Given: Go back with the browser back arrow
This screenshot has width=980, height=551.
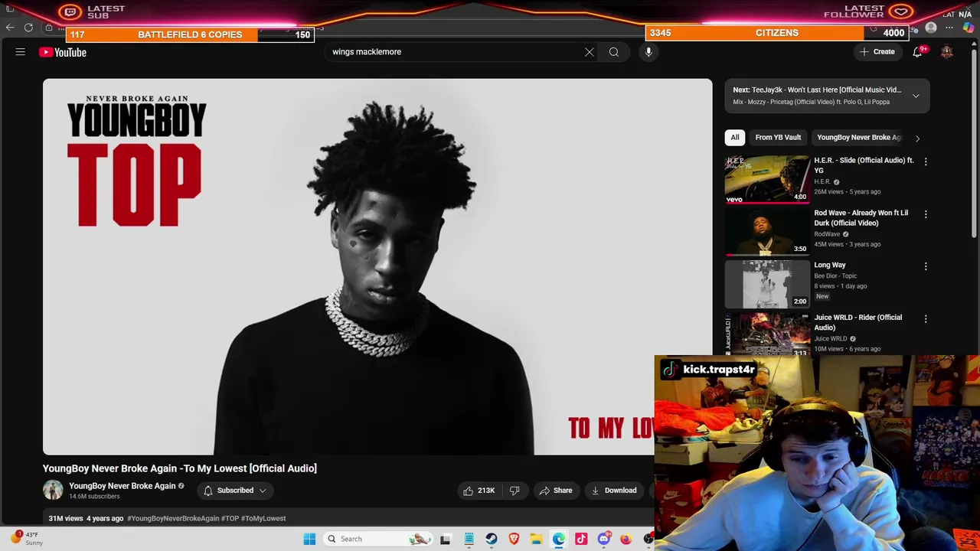Looking at the screenshot, I should coord(10,28).
